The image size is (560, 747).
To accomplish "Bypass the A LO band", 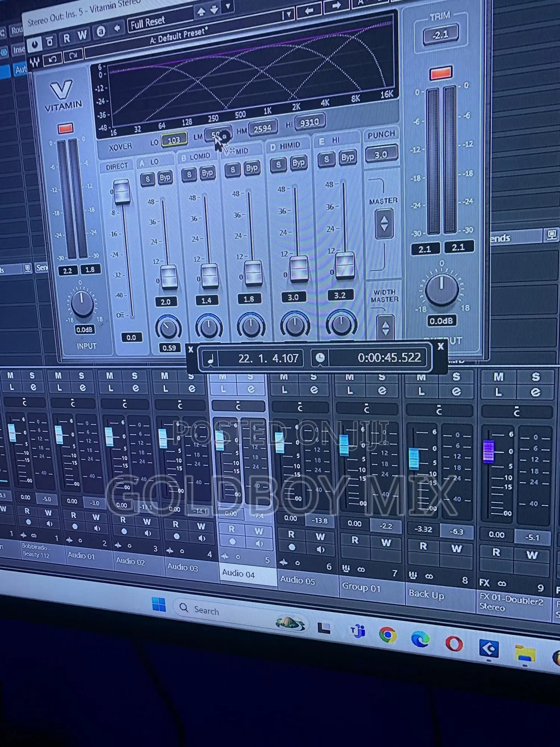I will pyautogui.click(x=165, y=177).
